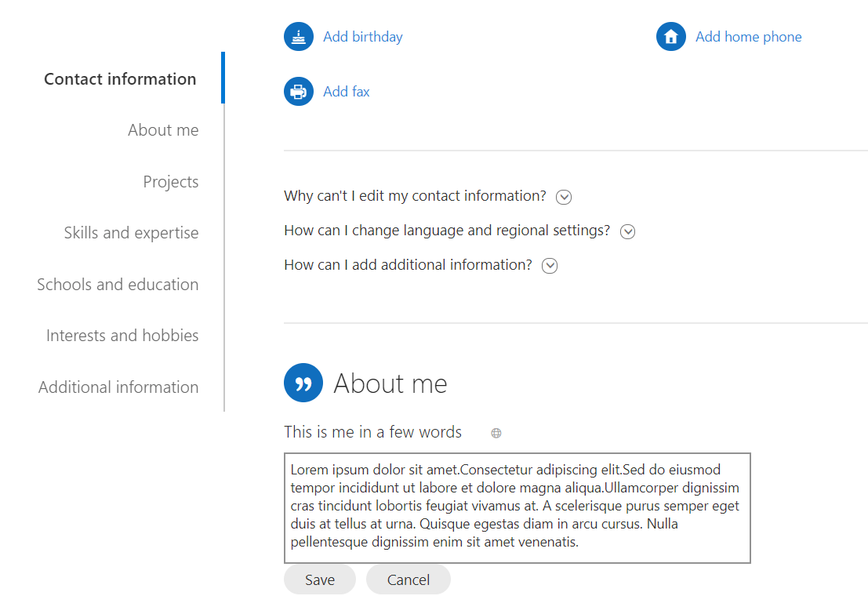Expand the language and regional settings question chevron

click(x=627, y=231)
